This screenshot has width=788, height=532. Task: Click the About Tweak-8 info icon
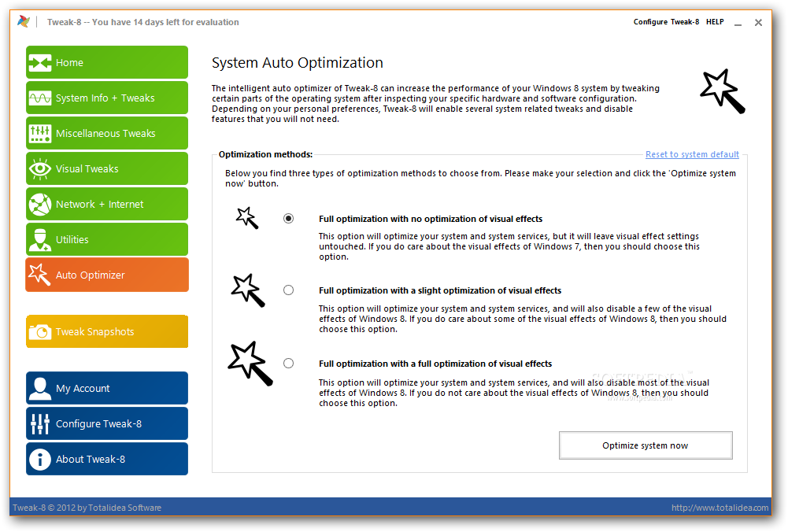[x=39, y=459]
